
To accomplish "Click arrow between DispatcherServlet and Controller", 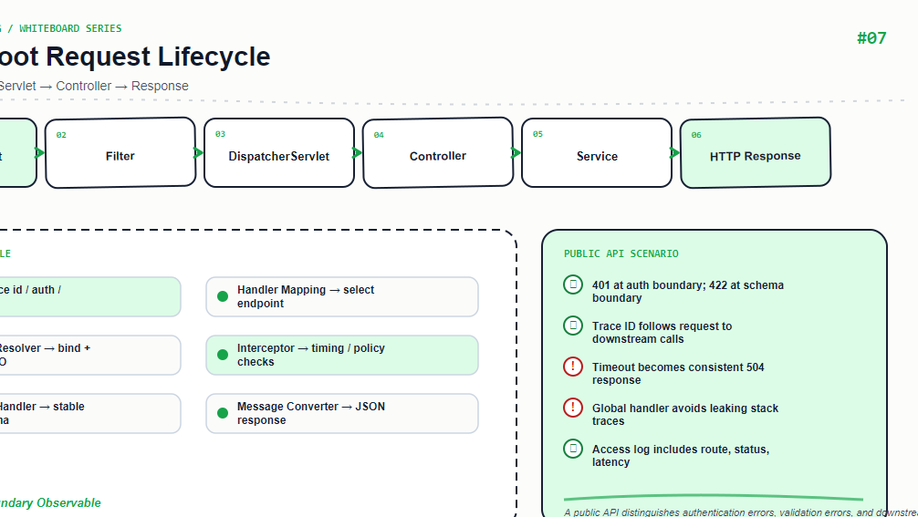I will click(357, 153).
